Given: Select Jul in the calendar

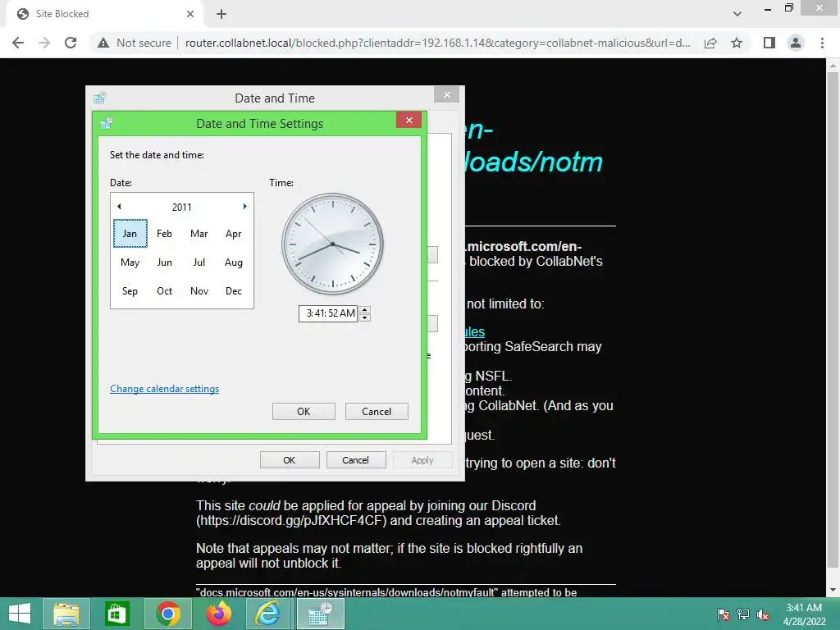Looking at the screenshot, I should coord(199,262).
